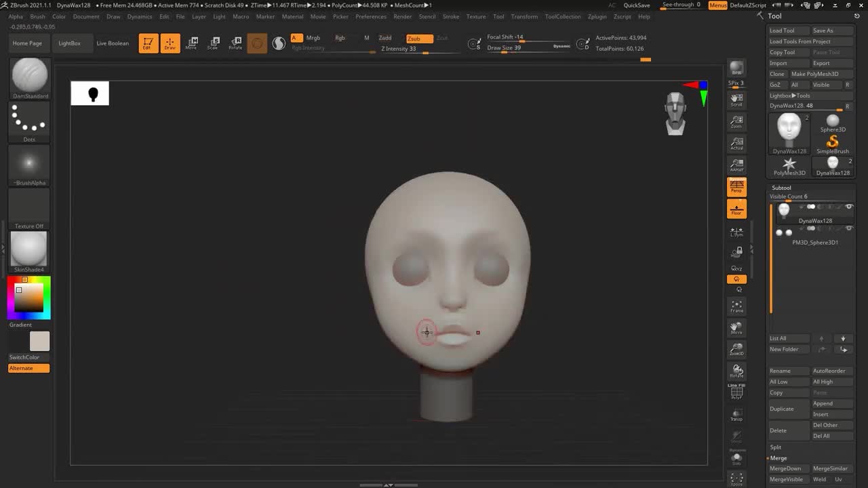Select the Rotate gizmo tool
The image size is (868, 488).
pyautogui.click(x=235, y=43)
